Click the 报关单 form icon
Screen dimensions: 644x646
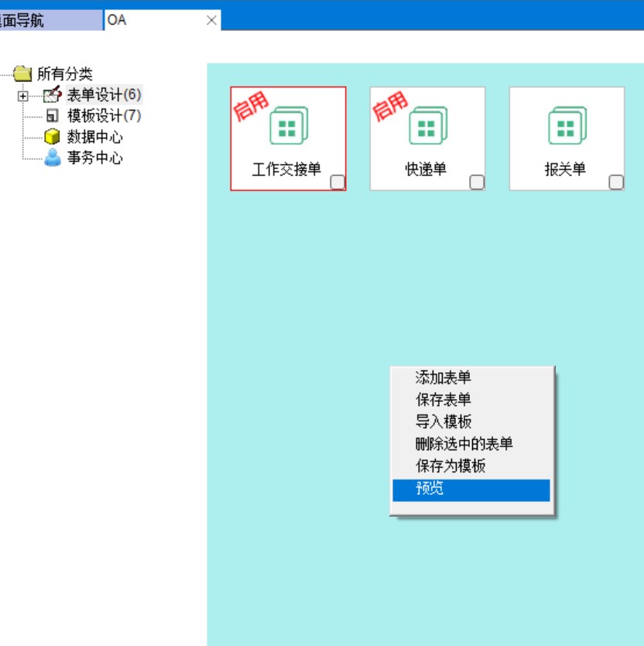click(x=567, y=127)
